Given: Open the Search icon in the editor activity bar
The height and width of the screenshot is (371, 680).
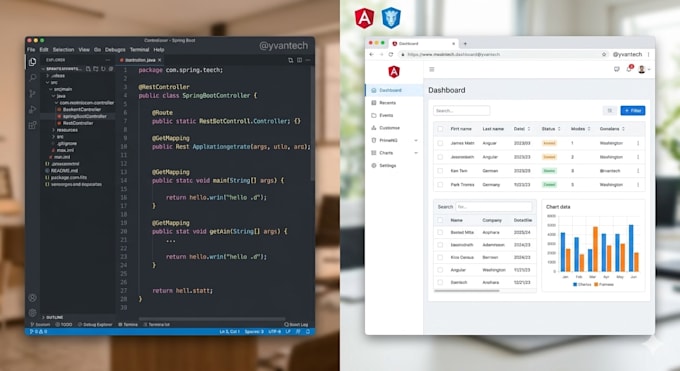Looking at the screenshot, I should (x=32, y=78).
